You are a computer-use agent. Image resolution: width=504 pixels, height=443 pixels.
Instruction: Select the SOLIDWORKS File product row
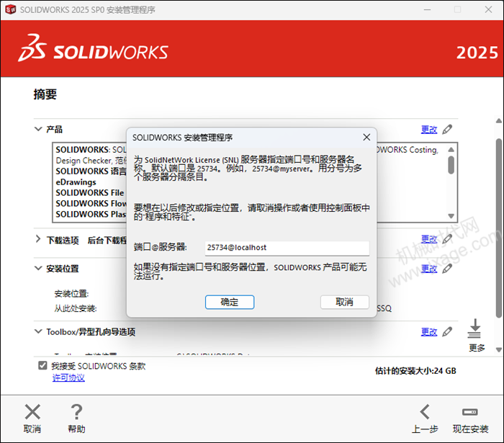pos(90,193)
